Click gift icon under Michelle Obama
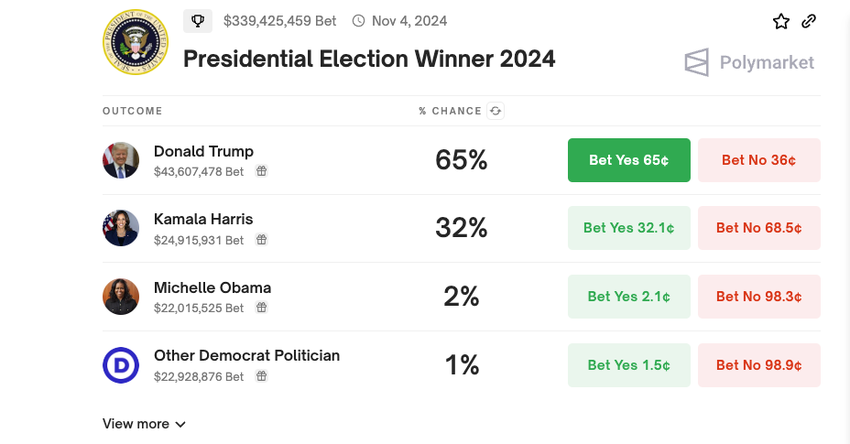 click(x=261, y=308)
